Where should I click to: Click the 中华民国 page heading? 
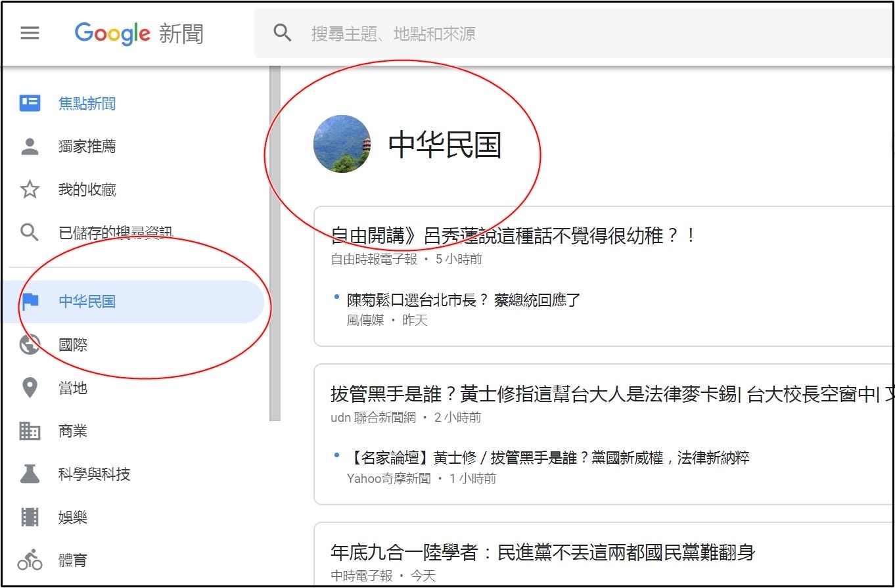pyautogui.click(x=445, y=145)
